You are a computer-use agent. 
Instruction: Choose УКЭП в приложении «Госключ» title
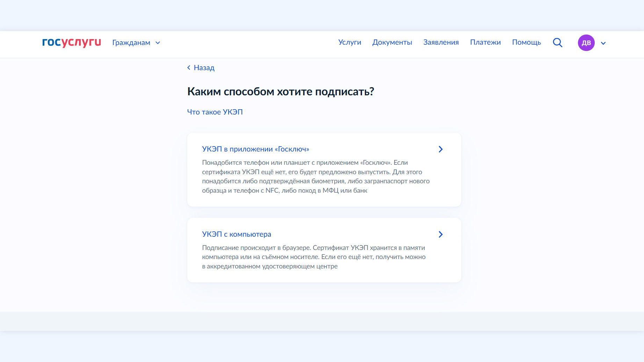click(x=255, y=149)
